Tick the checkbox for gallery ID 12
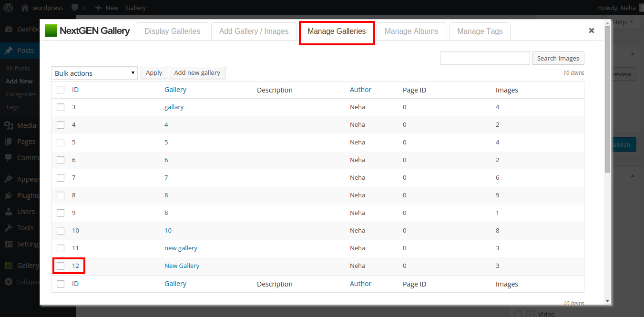This screenshot has width=644, height=317. (x=61, y=266)
